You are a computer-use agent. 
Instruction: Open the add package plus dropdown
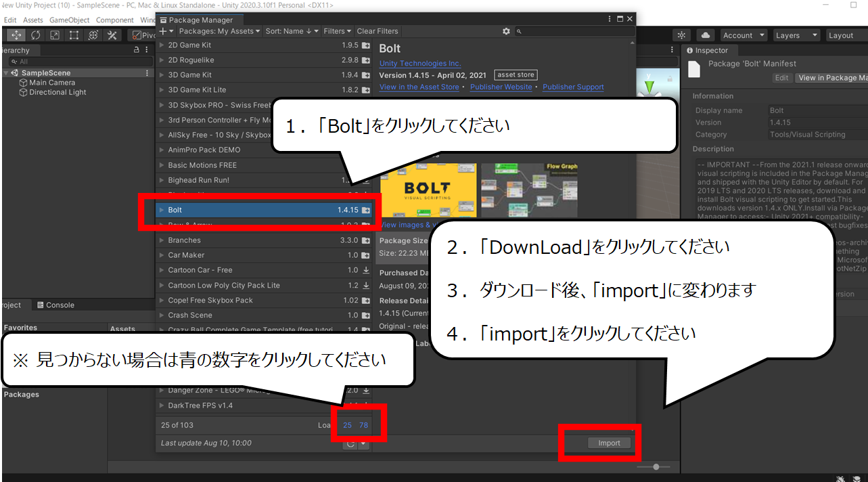coord(166,31)
